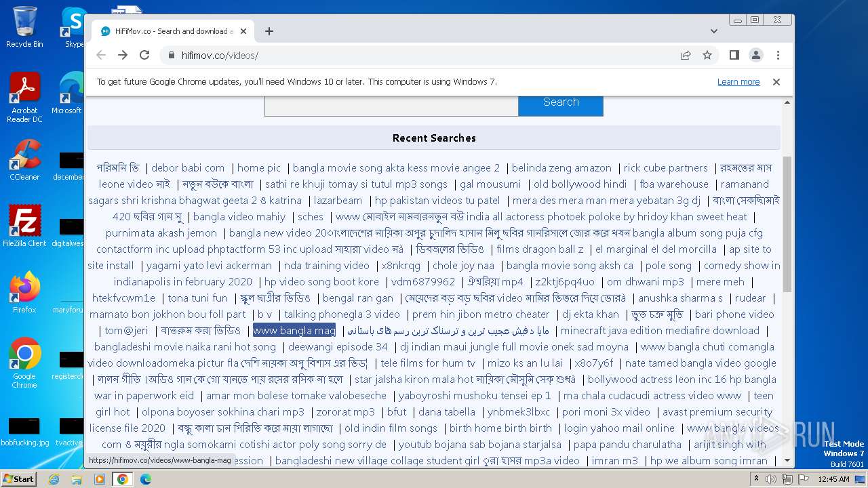Share this page icon in address bar
Screen dimensions: 868x488
[x=686, y=55]
